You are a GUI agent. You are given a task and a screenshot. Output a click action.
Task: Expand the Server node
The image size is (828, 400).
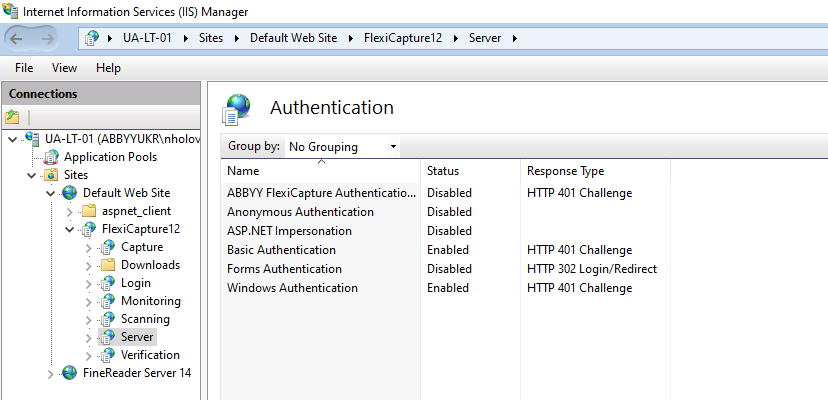89,337
